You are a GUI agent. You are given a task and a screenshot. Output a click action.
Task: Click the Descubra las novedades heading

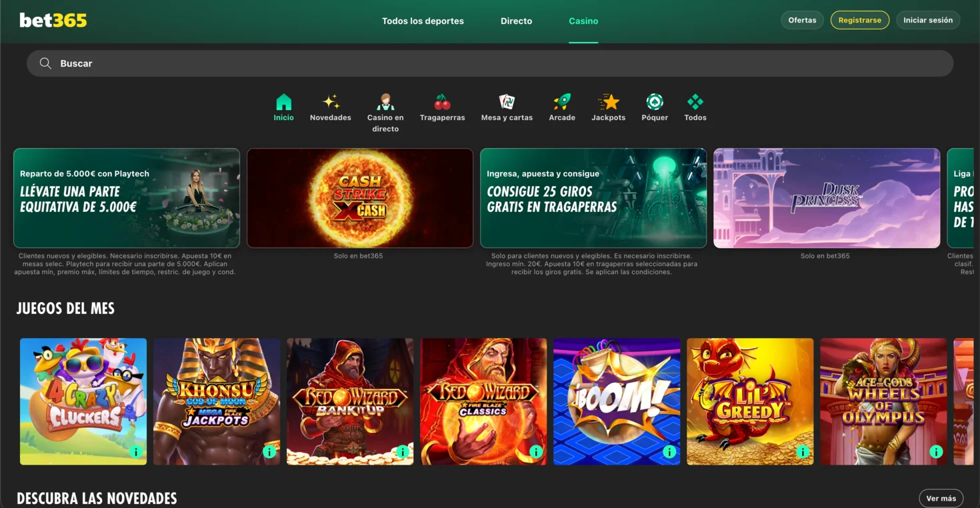tap(97, 499)
